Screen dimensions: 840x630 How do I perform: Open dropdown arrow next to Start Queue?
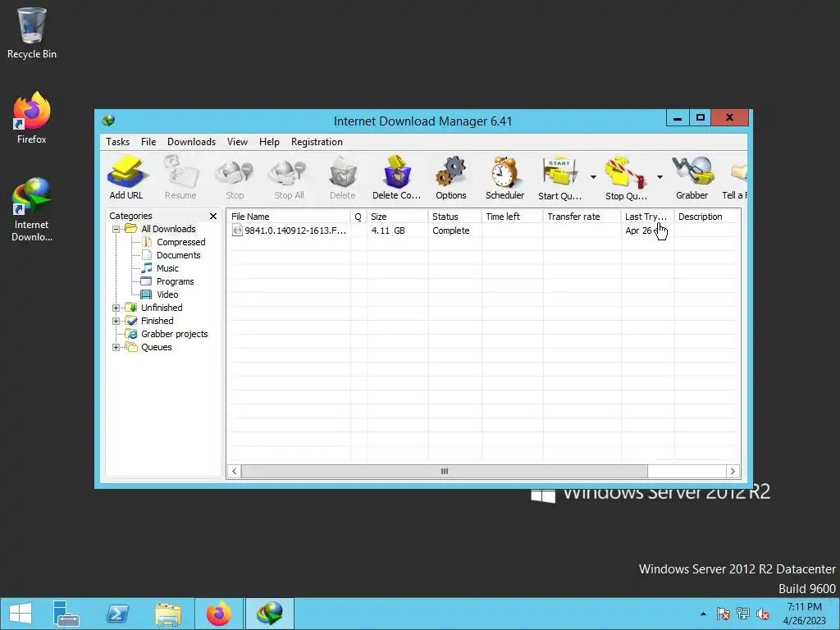click(x=593, y=177)
